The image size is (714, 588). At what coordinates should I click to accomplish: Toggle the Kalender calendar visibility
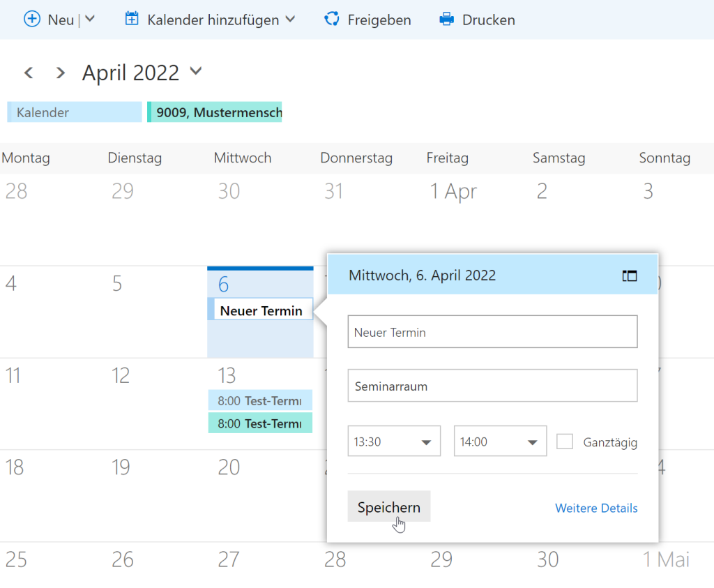point(75,112)
